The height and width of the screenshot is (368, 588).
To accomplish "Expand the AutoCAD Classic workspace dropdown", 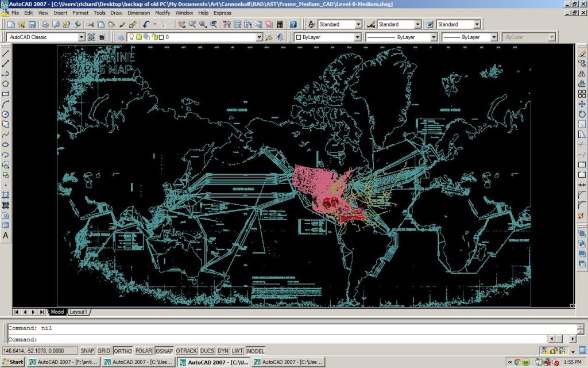I will (81, 37).
